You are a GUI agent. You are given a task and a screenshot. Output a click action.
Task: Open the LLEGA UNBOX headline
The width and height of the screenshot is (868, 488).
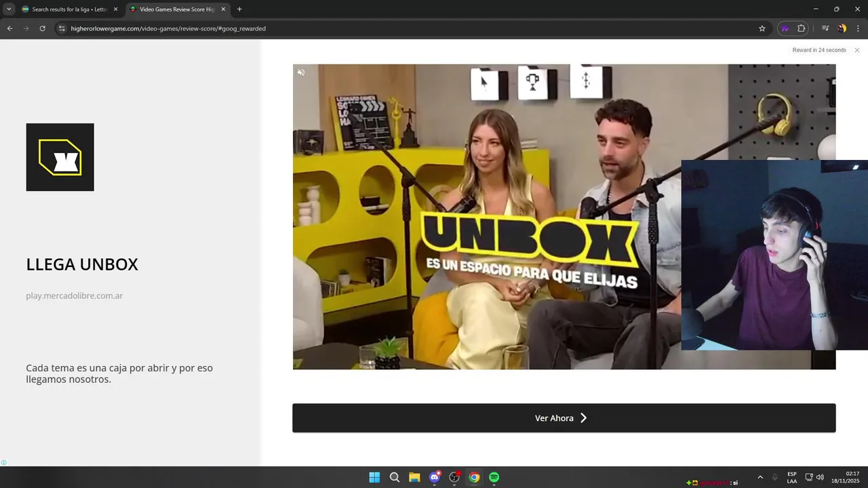pos(82,264)
